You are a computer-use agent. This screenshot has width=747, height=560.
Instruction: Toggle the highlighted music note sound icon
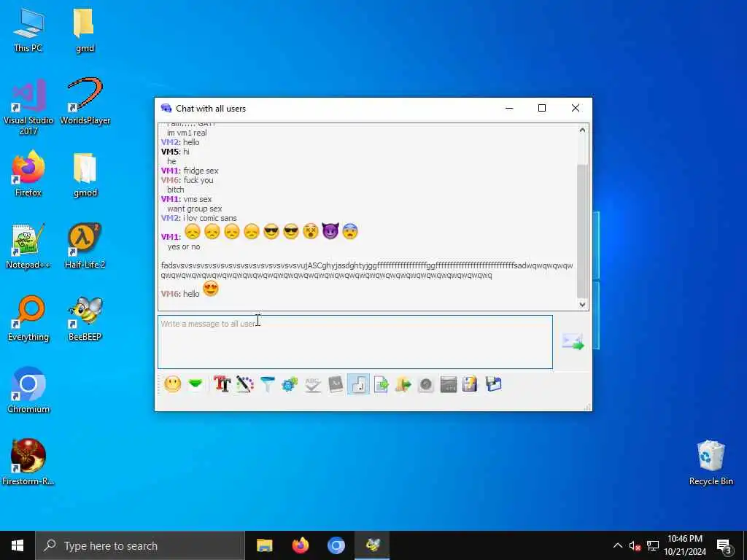pos(358,384)
